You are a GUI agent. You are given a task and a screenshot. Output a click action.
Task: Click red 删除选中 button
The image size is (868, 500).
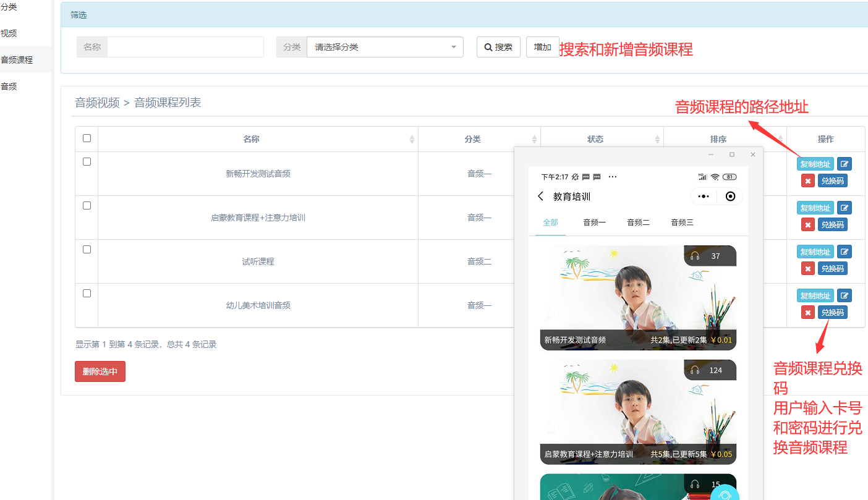click(x=100, y=371)
